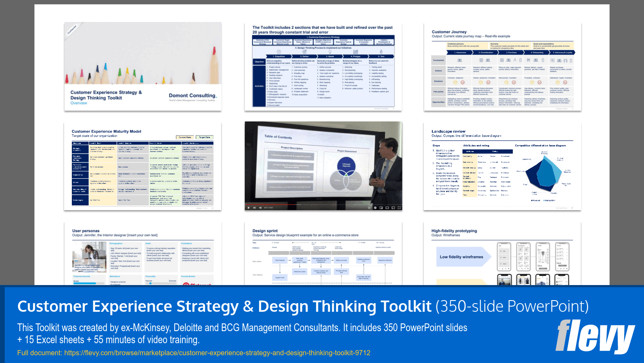
Task: Click the laptop touchpoint icon under Awareness
Action: point(459,60)
